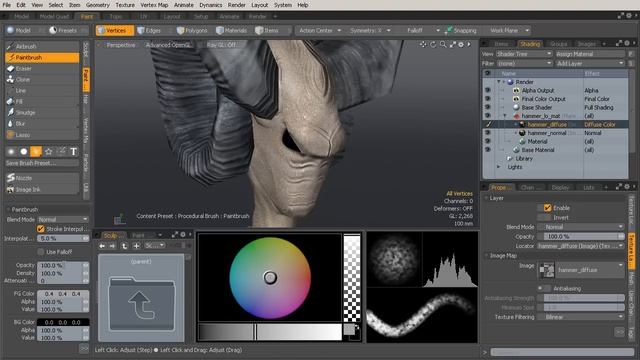This screenshot has height=360, width=640.
Task: Toggle Base Shader visibility eye icon
Action: point(487,107)
